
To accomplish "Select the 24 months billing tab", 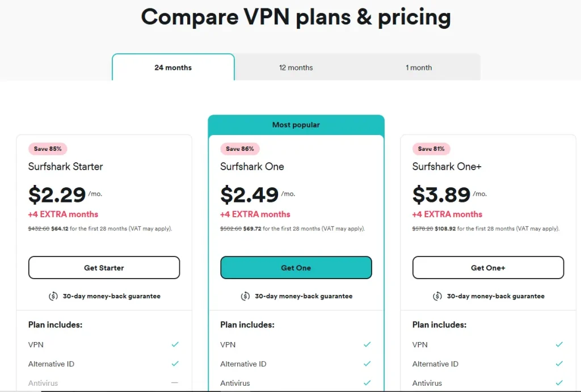I will (x=173, y=68).
